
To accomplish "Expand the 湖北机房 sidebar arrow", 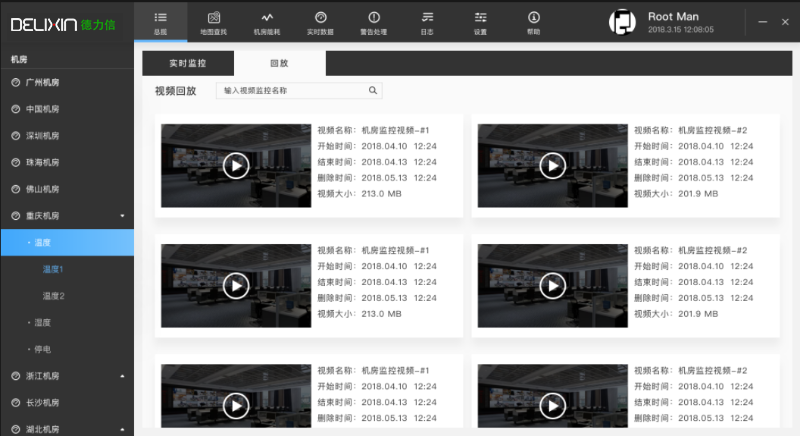I will click(122, 430).
